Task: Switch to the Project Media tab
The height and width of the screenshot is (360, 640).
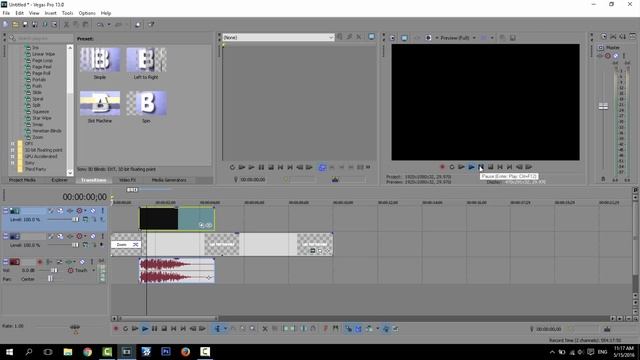Action: coord(22,180)
